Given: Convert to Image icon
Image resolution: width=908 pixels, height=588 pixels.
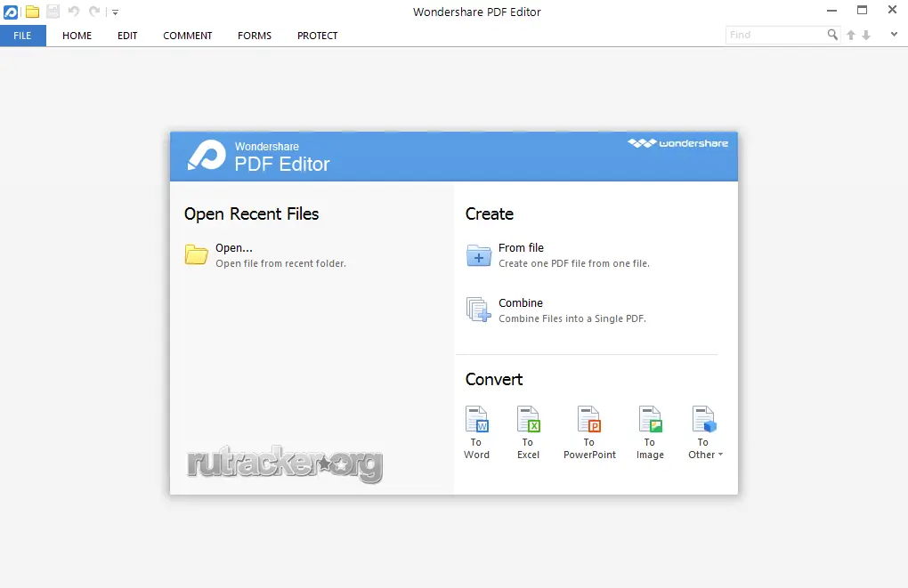Looking at the screenshot, I should tap(650, 419).
